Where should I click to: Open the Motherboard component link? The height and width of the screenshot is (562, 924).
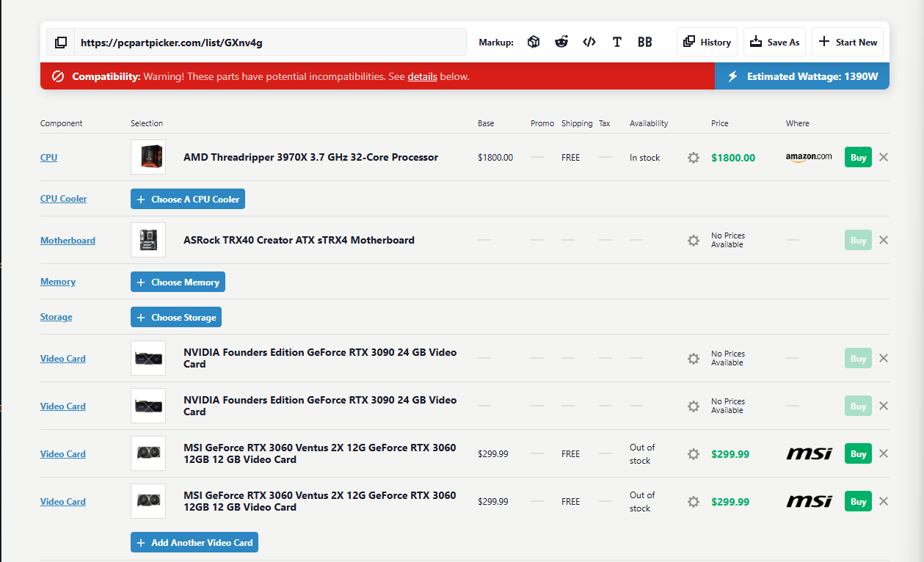coord(68,241)
